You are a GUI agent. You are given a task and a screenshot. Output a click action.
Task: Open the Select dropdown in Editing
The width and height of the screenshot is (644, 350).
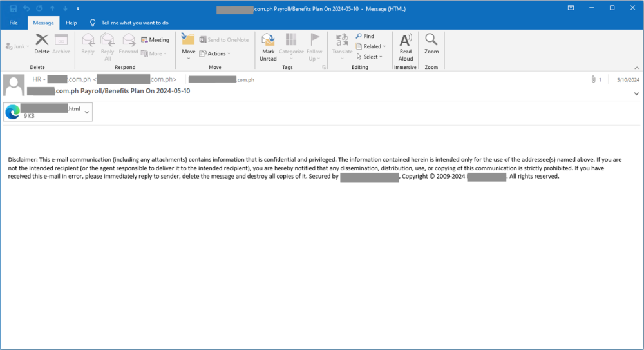click(370, 57)
